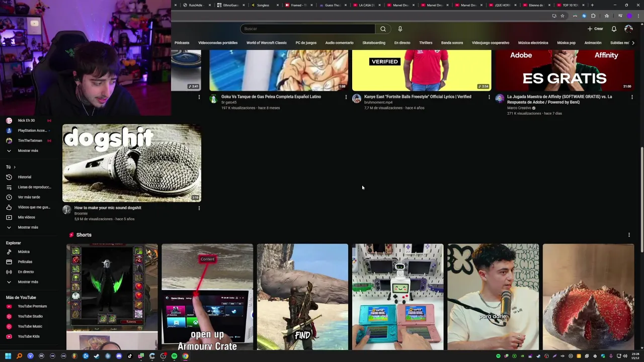The width and height of the screenshot is (644, 362).
Task: Open Historial in sidebar
Action: [x=24, y=177]
